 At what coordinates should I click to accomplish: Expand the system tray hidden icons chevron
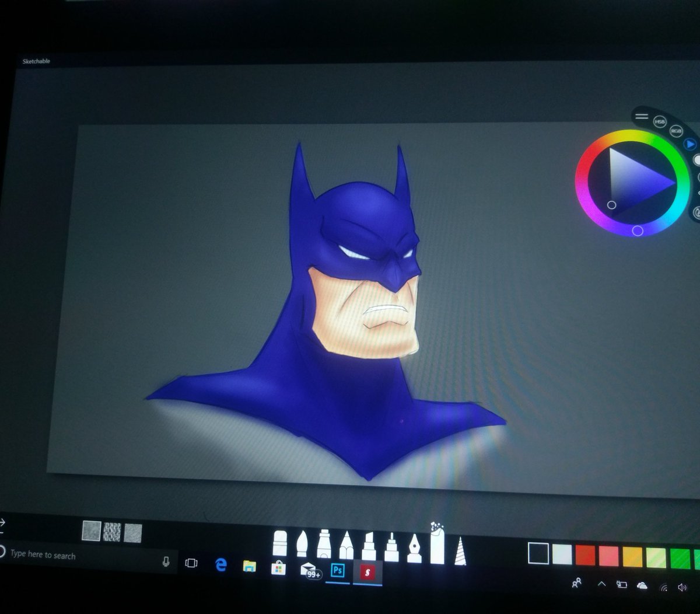pos(602,584)
